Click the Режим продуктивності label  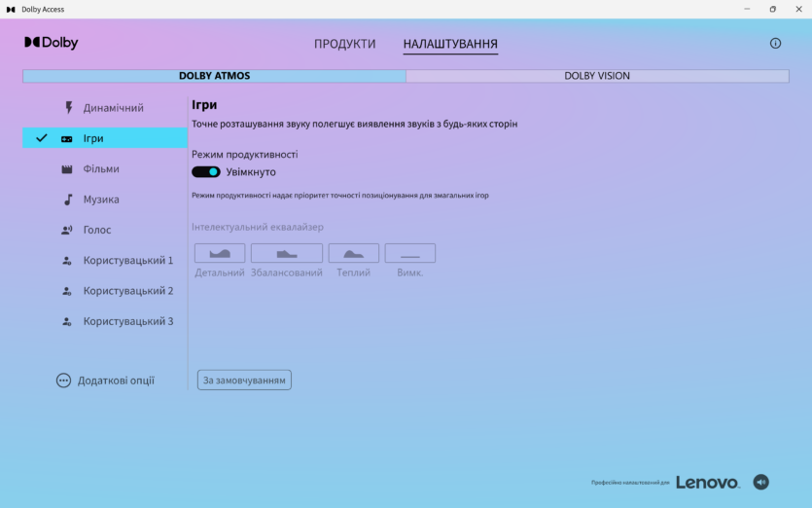tap(244, 155)
